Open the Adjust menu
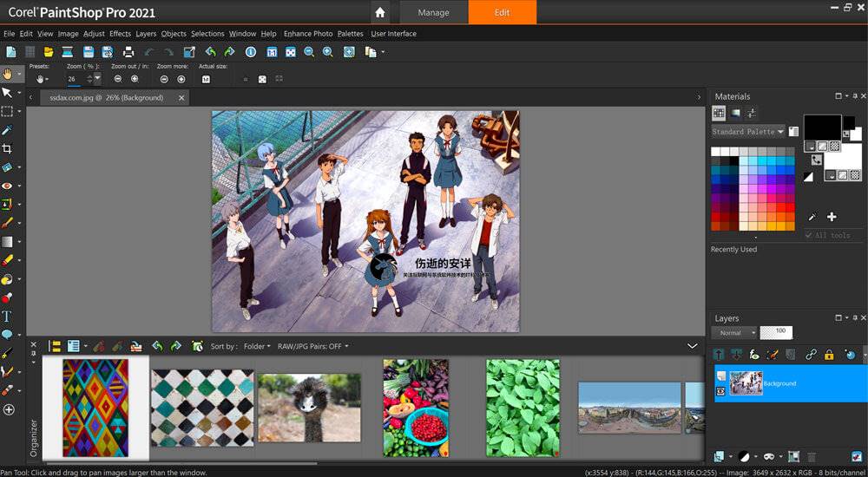Viewport: 868px width, 477px height. click(94, 34)
